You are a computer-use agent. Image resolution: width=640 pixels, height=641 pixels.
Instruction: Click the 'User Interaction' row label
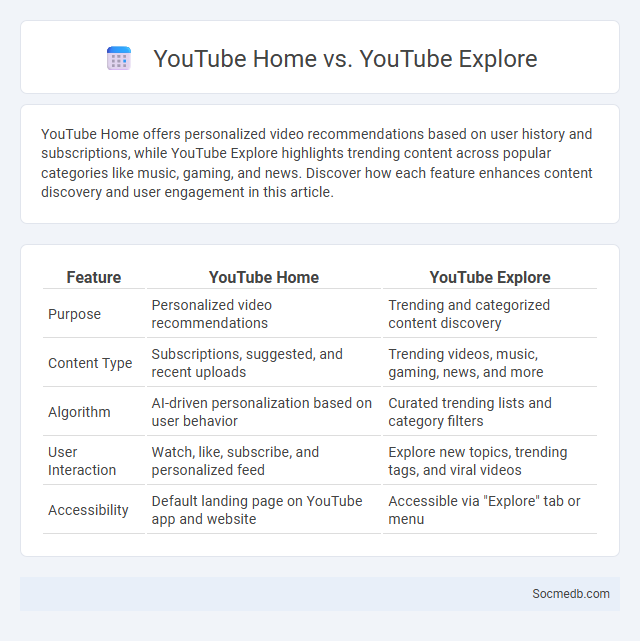point(82,461)
